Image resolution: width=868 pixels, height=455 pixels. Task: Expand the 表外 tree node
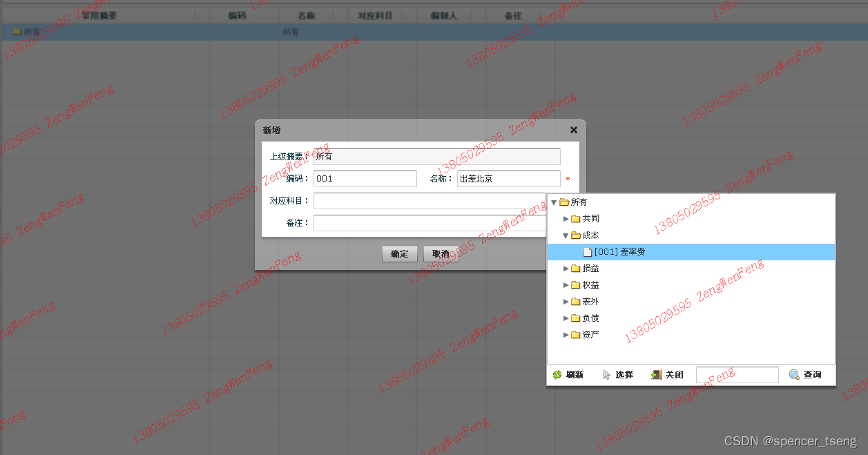pos(566,302)
